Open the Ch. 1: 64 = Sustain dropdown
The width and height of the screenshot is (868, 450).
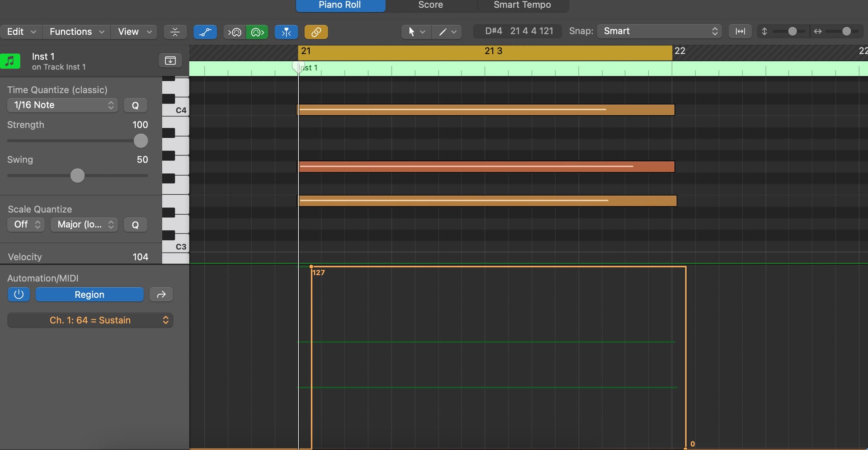point(90,320)
